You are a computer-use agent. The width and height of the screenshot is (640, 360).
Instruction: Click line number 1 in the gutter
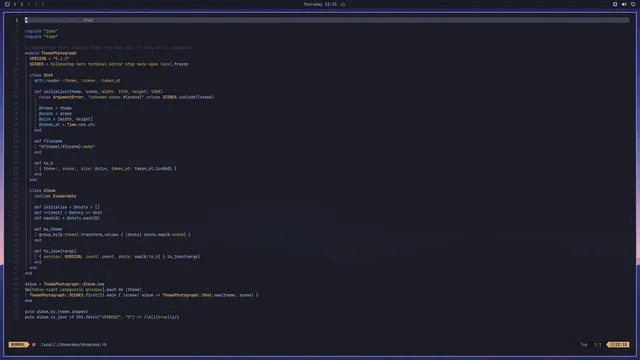(17, 20)
